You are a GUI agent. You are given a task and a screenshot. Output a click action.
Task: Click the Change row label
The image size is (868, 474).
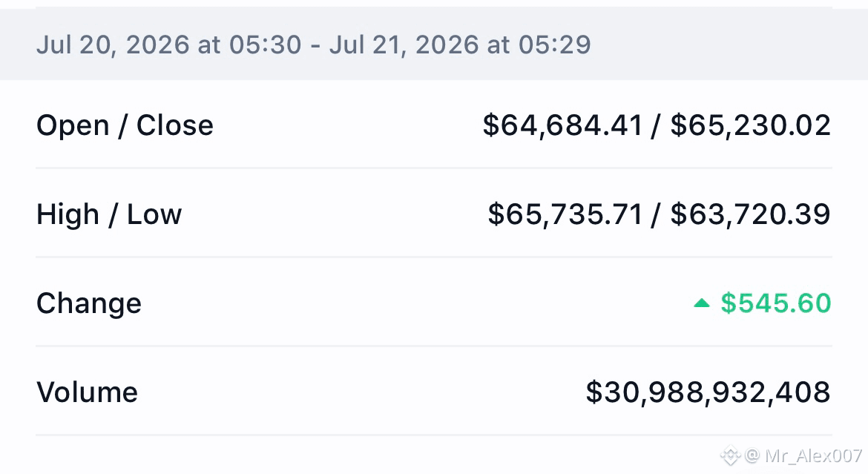(88, 303)
